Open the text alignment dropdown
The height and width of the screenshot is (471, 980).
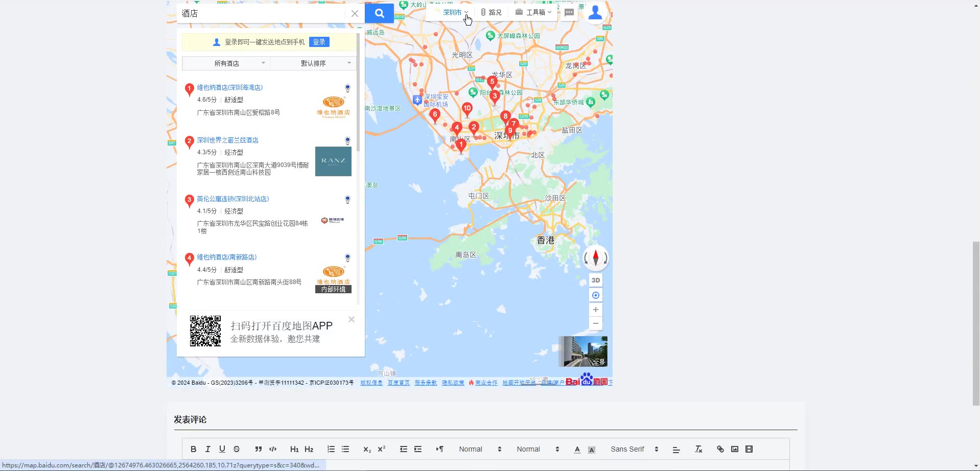(676, 449)
